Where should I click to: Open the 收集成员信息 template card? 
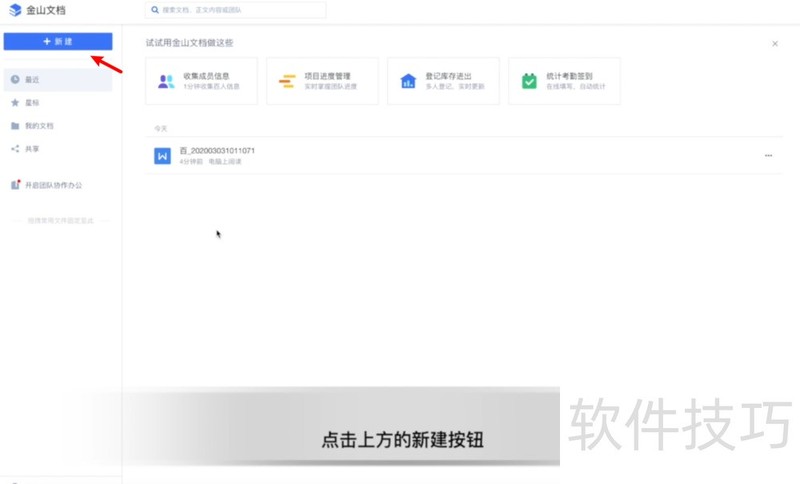click(202, 81)
